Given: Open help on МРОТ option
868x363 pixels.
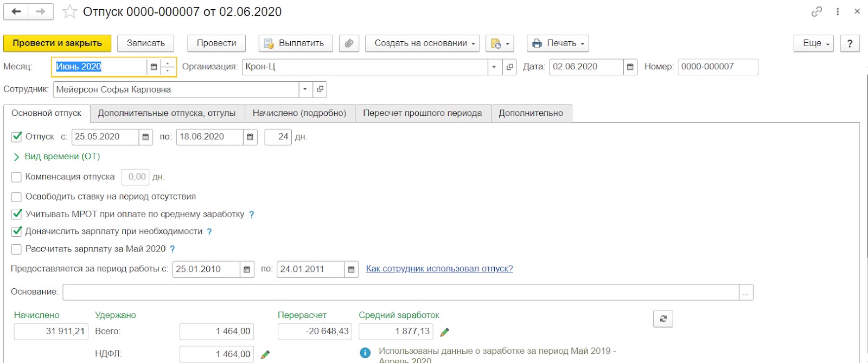Looking at the screenshot, I should tap(252, 215).
